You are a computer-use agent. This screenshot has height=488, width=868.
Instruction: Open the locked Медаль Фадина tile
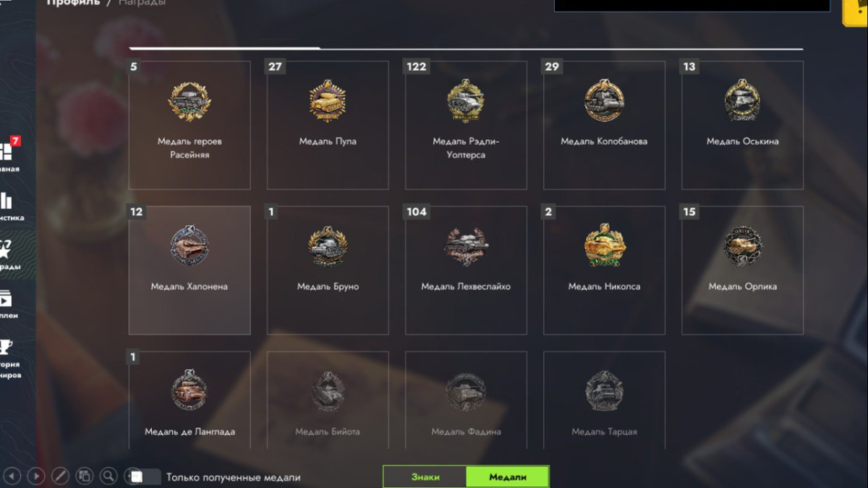466,400
